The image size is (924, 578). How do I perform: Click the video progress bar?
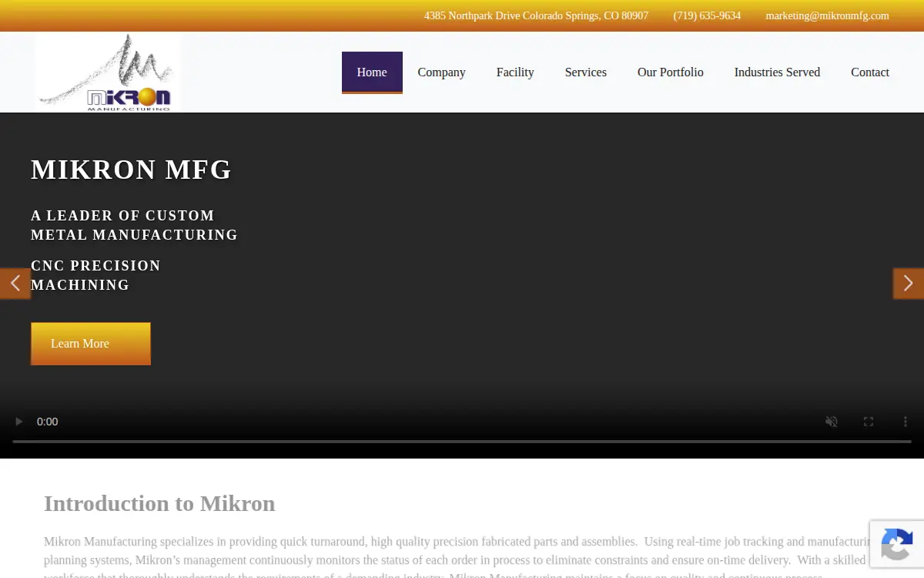click(x=462, y=442)
